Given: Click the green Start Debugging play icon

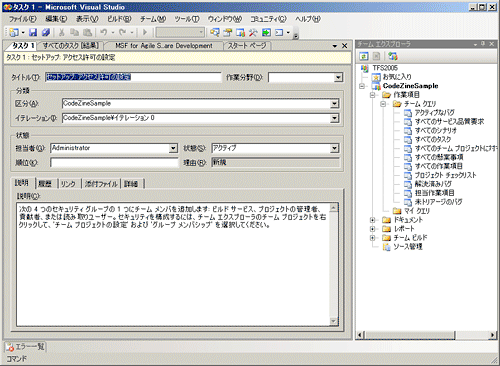Looking at the screenshot, I should [x=145, y=32].
